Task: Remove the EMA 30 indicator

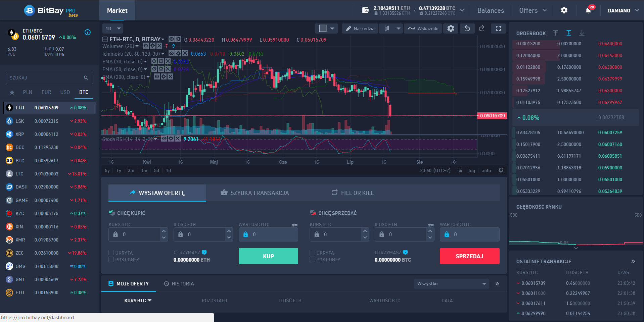Action: (x=168, y=61)
